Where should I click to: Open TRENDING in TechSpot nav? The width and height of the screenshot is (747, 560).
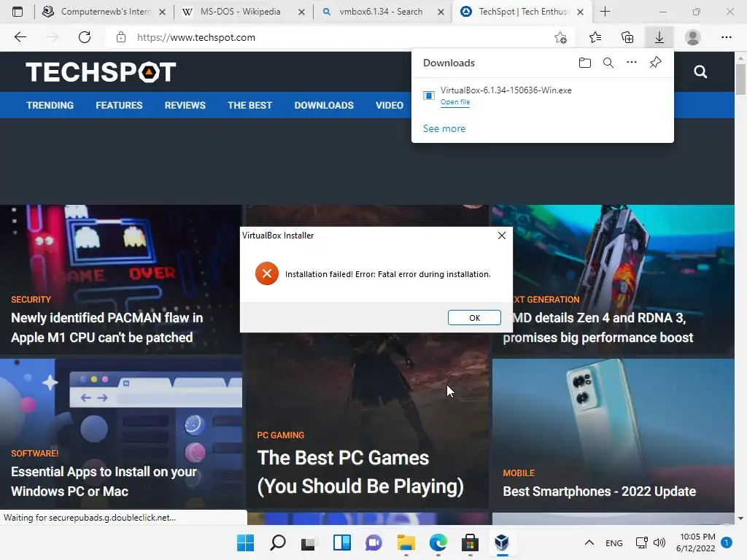point(50,105)
